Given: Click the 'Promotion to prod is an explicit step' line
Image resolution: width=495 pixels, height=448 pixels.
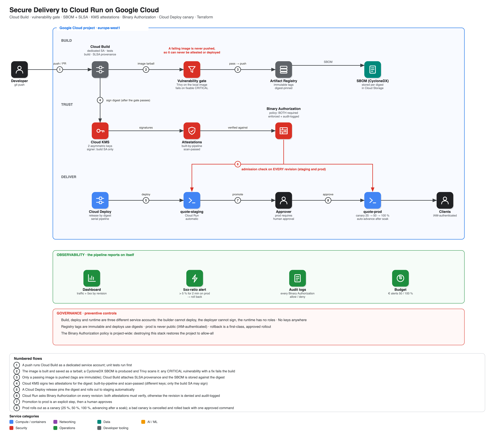Looking at the screenshot, I should pyautogui.click(x=67, y=402).
